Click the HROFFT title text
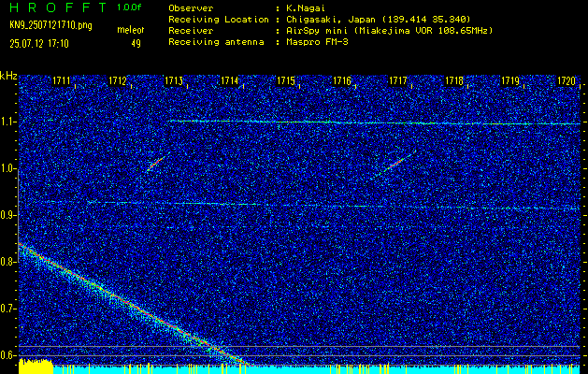This screenshot has width=588, height=374. 58,7
